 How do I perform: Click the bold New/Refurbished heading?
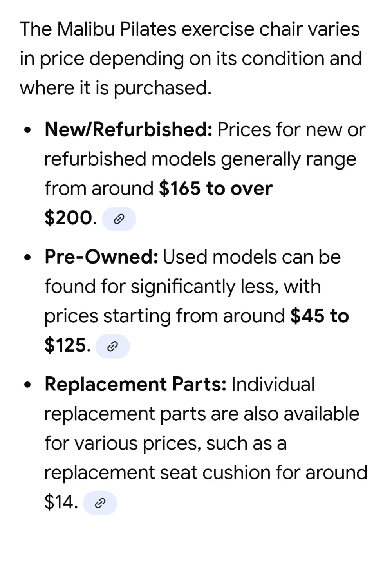128,130
